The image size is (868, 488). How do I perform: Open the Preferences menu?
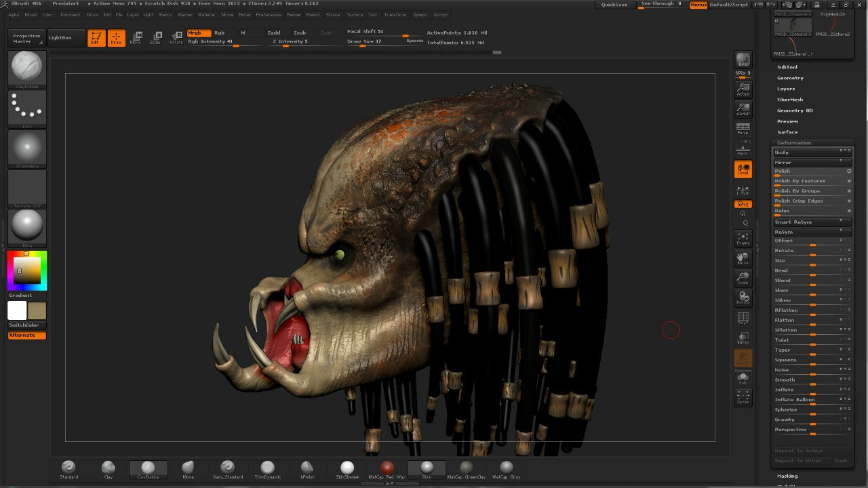click(269, 14)
